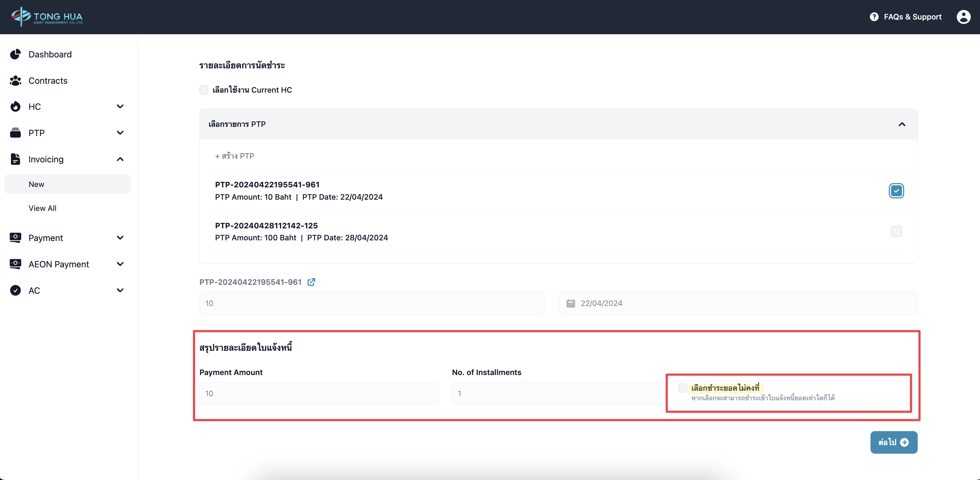980x480 pixels.
Task: Click the Contracts people icon
Action: coord(15,81)
